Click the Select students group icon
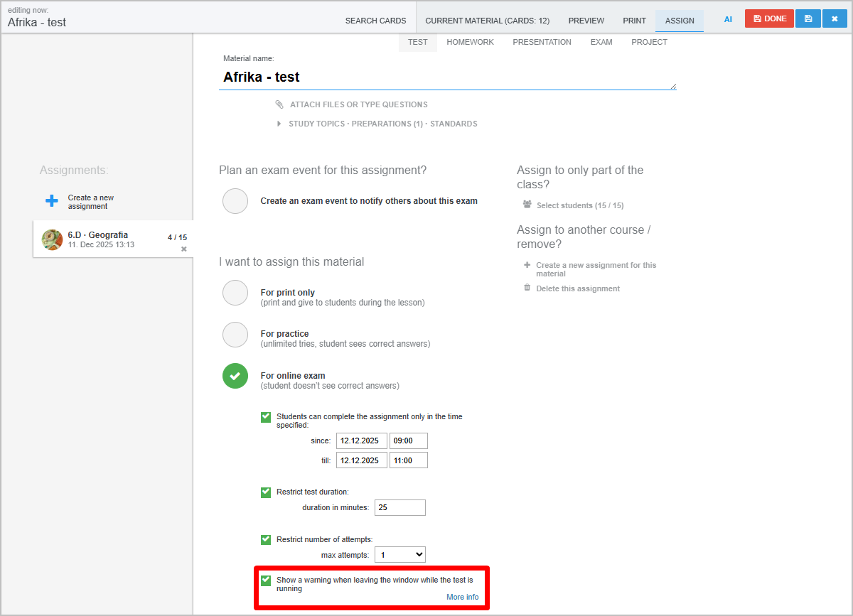 527,205
